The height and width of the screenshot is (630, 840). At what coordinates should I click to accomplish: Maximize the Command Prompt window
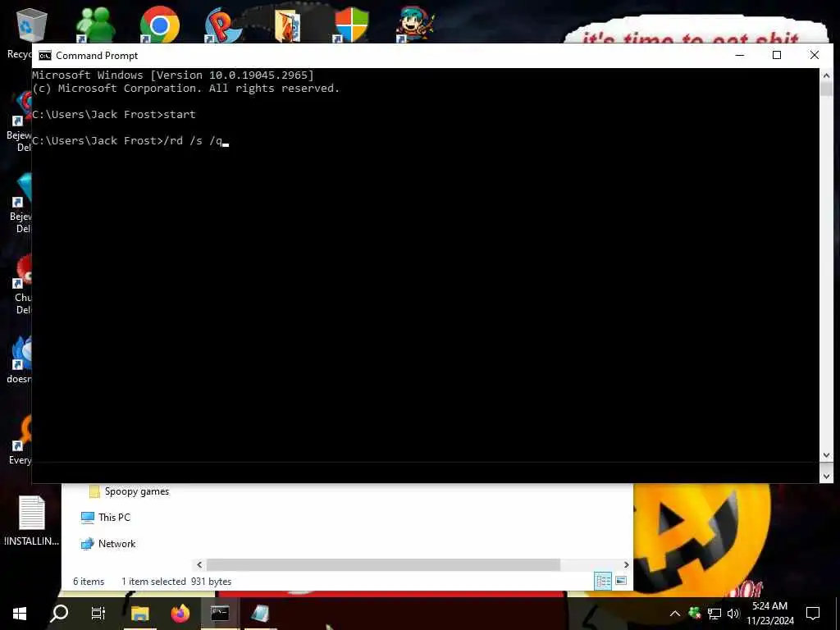tap(777, 55)
